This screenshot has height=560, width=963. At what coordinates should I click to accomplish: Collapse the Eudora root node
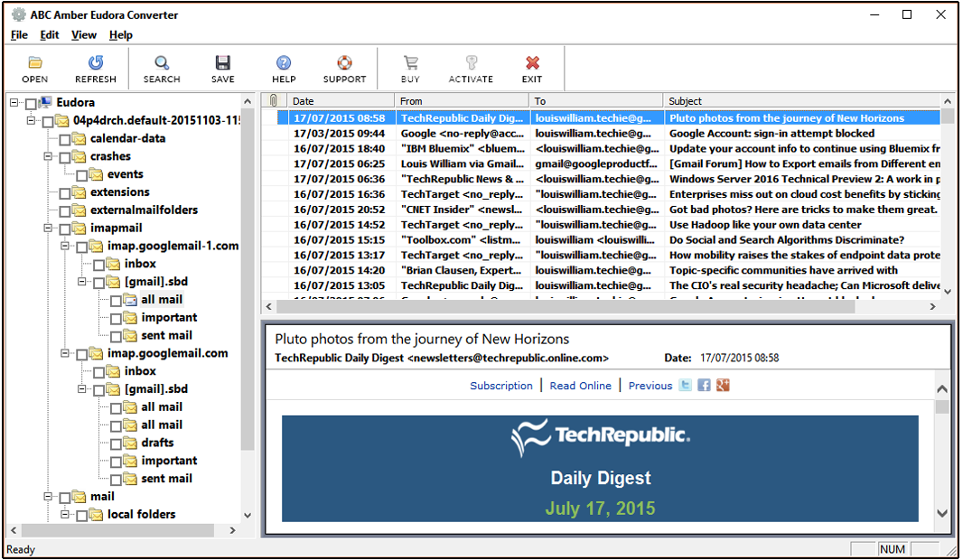[14, 103]
